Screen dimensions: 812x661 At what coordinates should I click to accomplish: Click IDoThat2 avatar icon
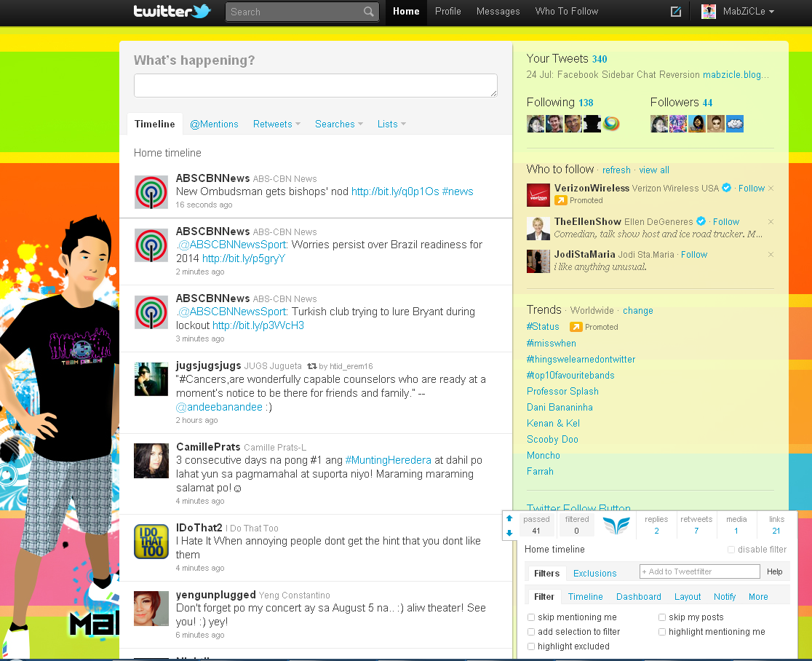pos(151,542)
